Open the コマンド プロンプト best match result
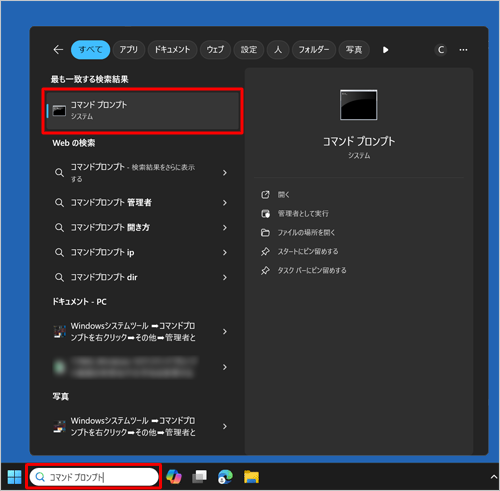The height and width of the screenshot is (491, 500). pyautogui.click(x=143, y=111)
